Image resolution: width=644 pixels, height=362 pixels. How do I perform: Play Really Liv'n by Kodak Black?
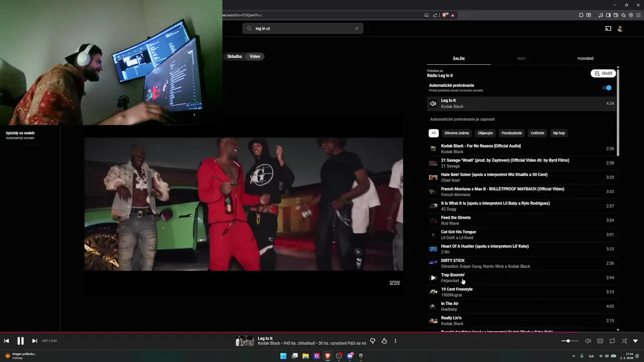tap(521, 321)
